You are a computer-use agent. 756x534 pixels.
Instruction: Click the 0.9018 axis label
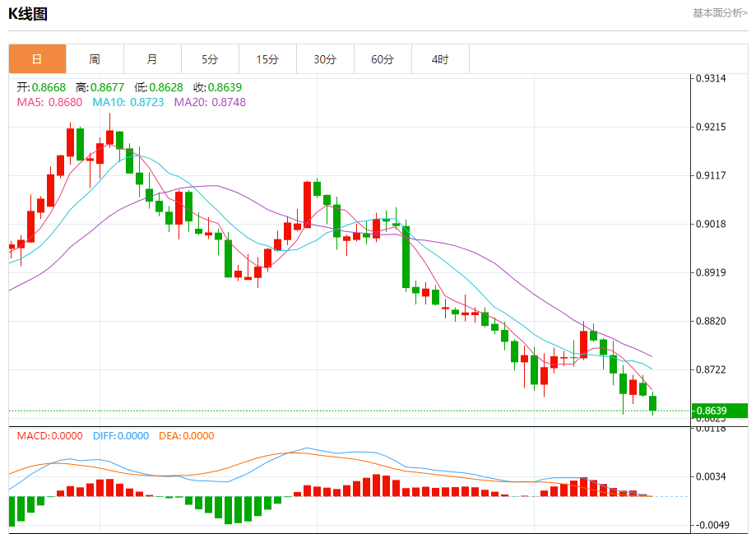pyautogui.click(x=711, y=224)
